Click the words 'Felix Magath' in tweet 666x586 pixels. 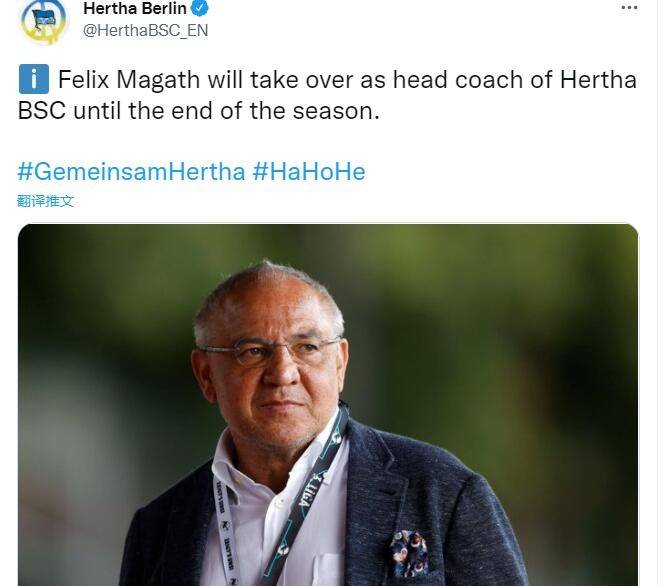(129, 79)
